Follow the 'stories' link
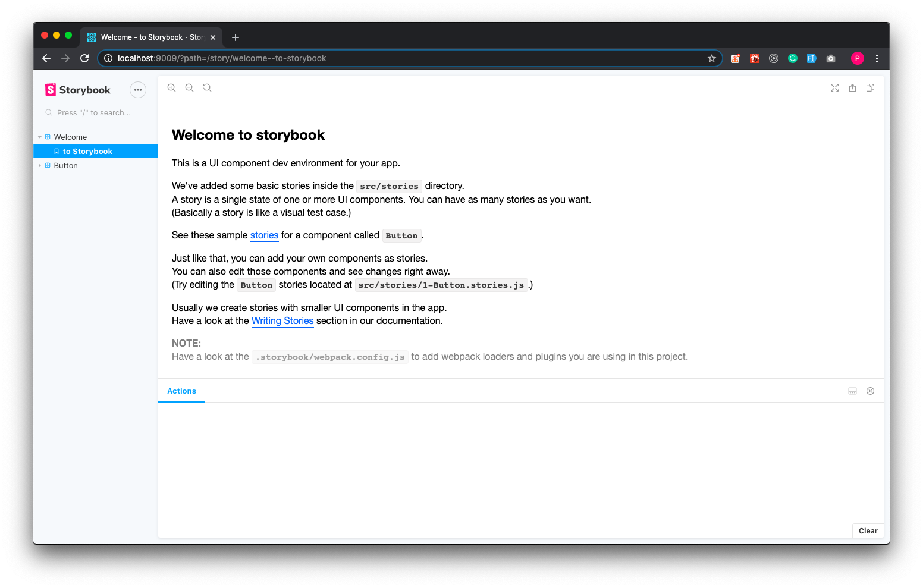Viewport: 923px width, 588px height. (264, 235)
